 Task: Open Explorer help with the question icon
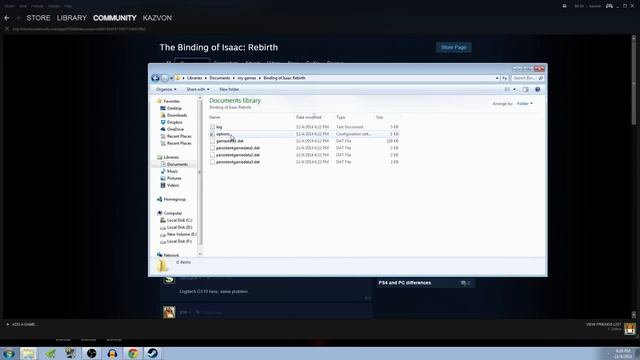point(538,89)
